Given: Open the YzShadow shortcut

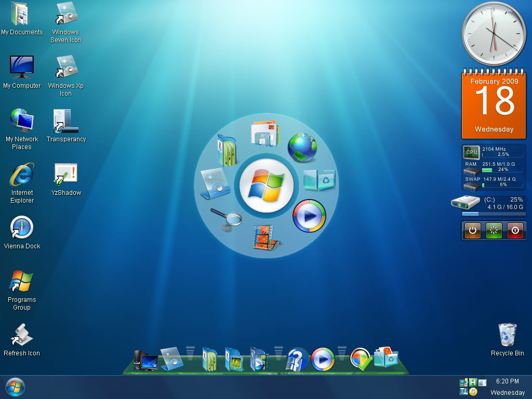Looking at the screenshot, I should click(x=66, y=179).
